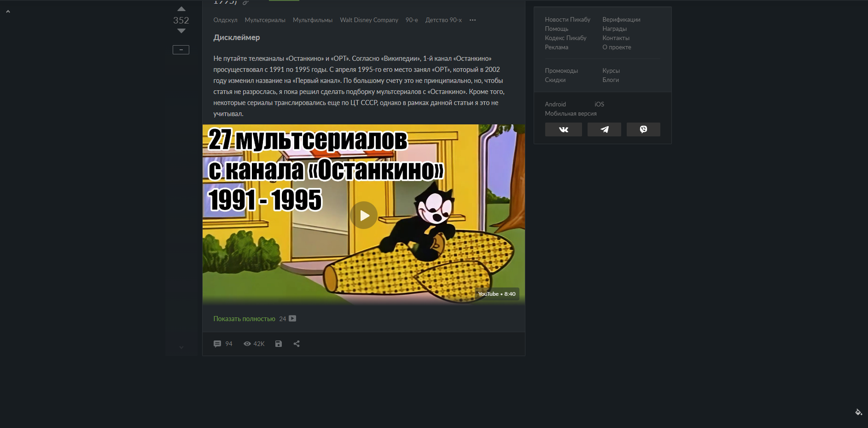Open the 90-е tag
Screen dimensions: 868x428
(x=412, y=20)
